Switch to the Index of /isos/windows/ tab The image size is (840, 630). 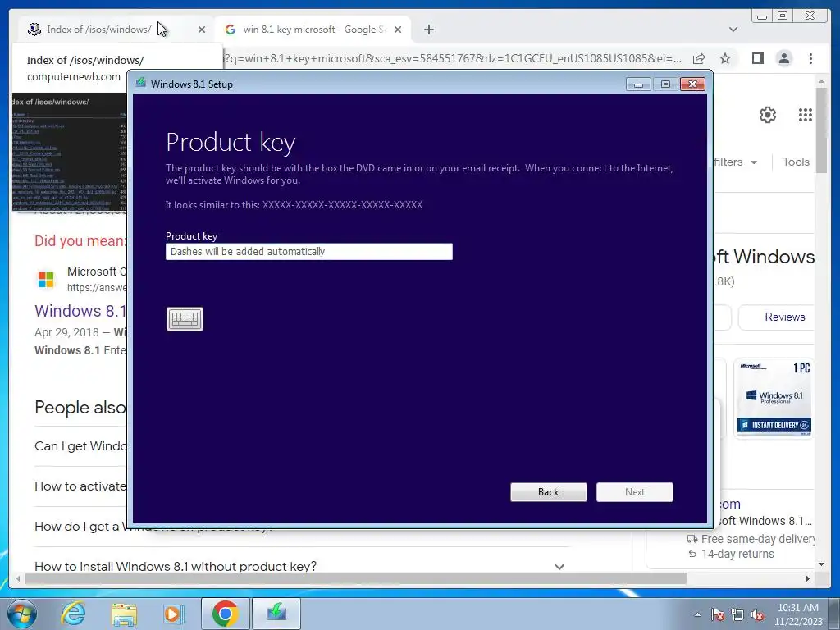pyautogui.click(x=99, y=30)
